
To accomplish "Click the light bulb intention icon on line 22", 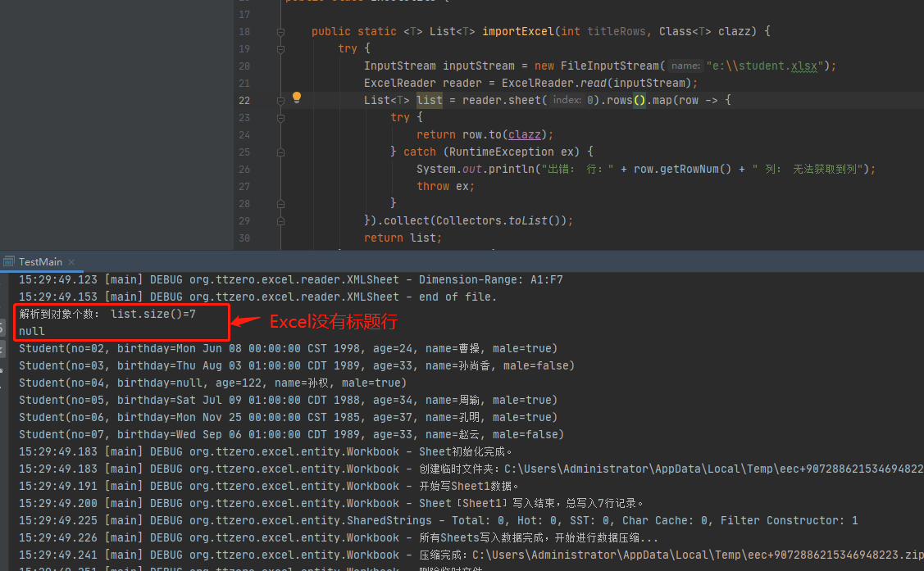I will tap(297, 97).
